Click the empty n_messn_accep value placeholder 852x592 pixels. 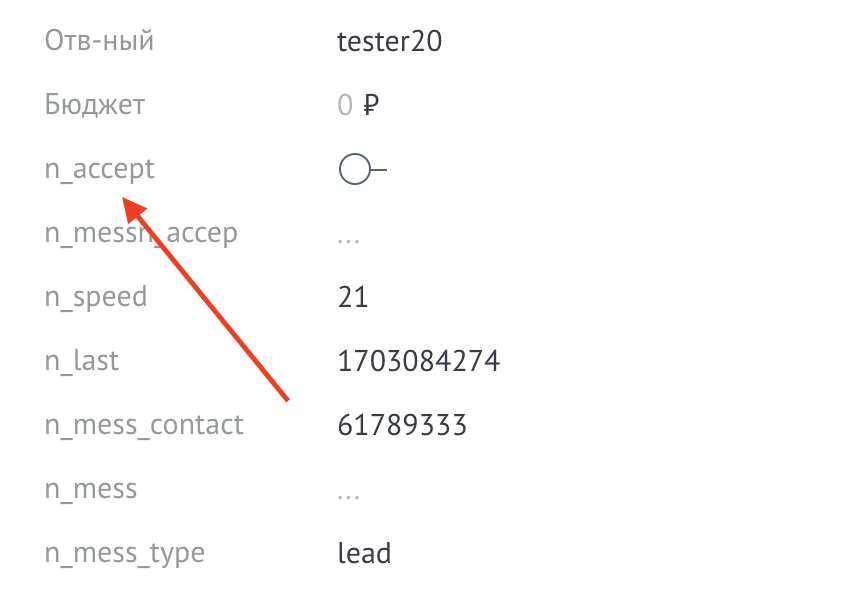[349, 235]
